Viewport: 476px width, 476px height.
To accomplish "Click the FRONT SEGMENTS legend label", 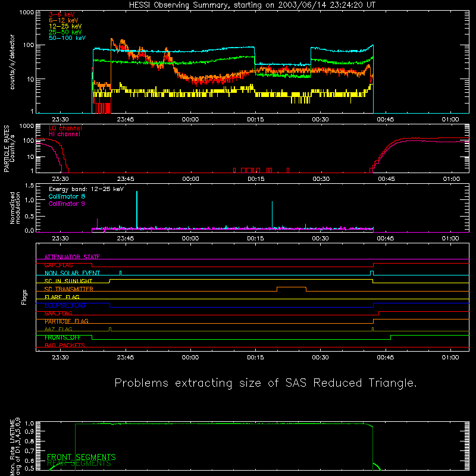I will point(82,457).
